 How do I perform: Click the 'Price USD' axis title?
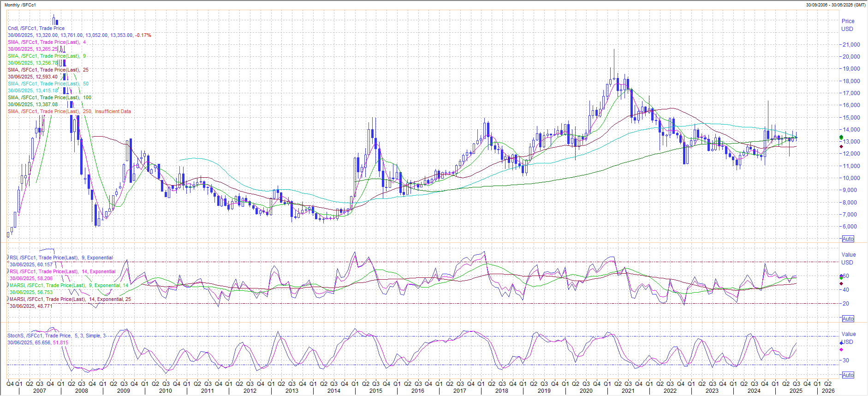[848, 25]
